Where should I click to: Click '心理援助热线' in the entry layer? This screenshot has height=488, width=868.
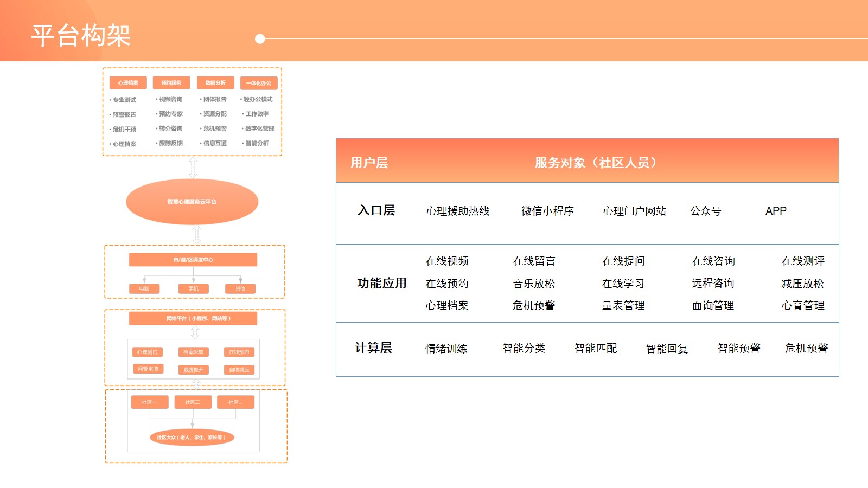[458, 211]
